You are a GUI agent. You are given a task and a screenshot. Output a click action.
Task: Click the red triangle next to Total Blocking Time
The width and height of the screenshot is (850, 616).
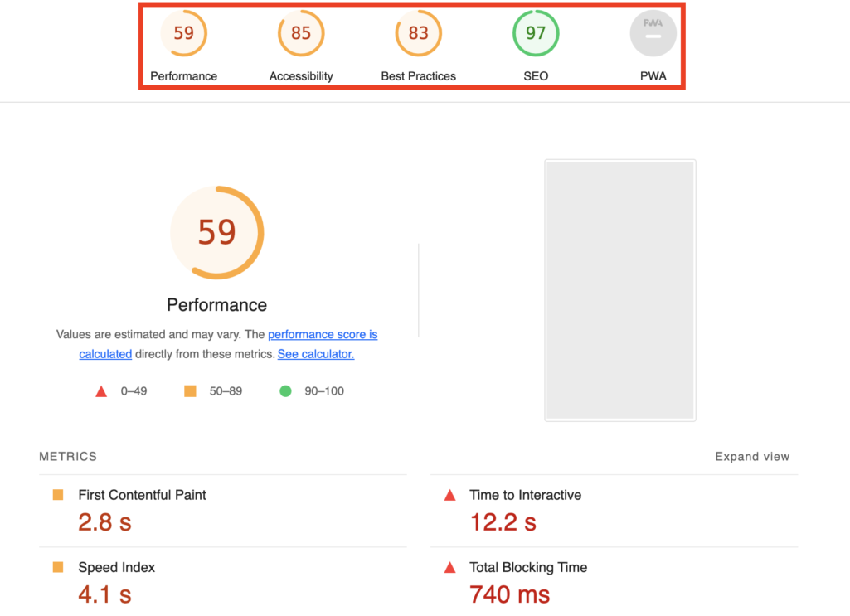point(450,569)
